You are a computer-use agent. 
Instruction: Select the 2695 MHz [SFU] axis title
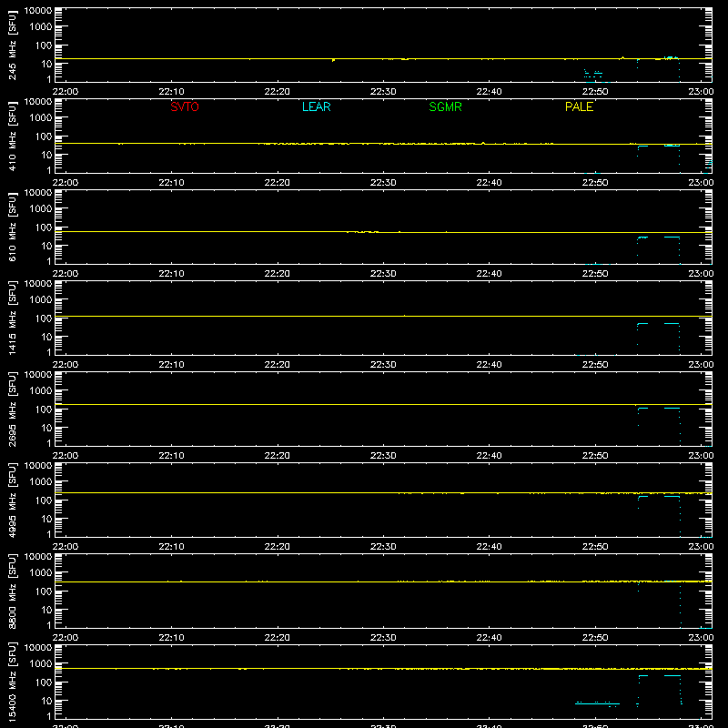point(12,409)
